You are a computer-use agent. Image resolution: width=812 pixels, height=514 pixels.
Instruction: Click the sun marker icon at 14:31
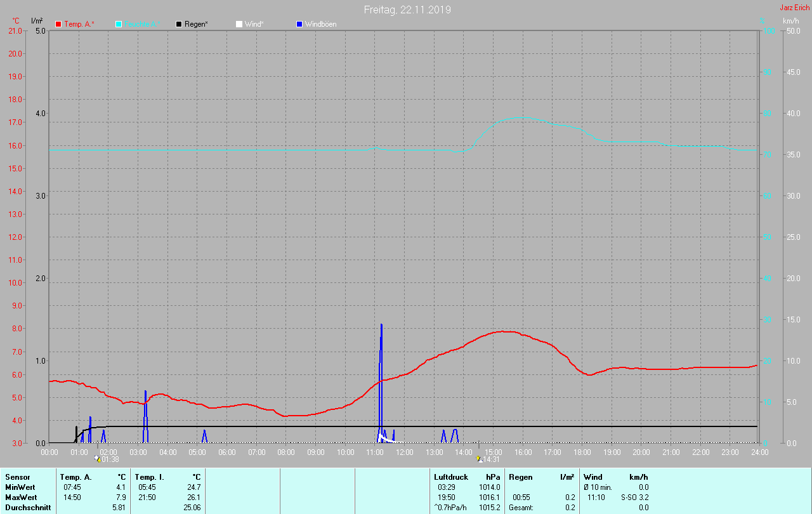pos(480,458)
